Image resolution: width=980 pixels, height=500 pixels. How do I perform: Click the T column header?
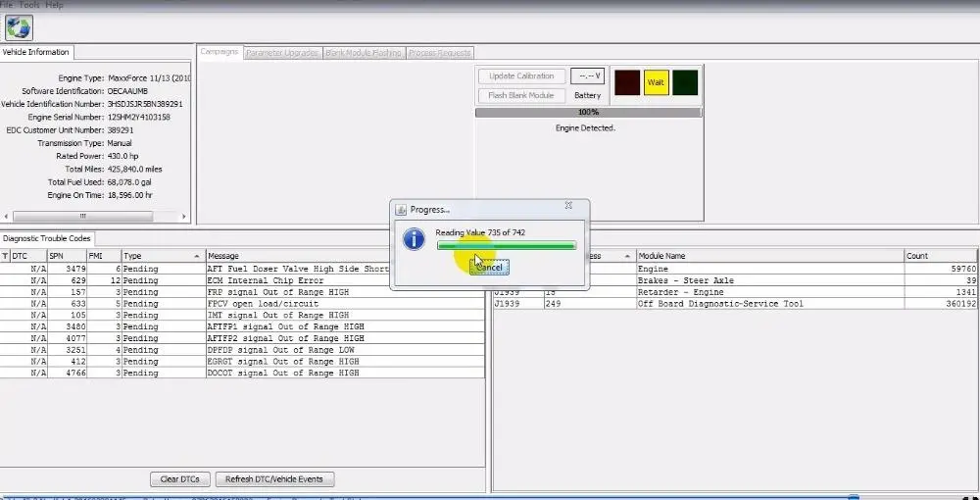(x=5, y=256)
